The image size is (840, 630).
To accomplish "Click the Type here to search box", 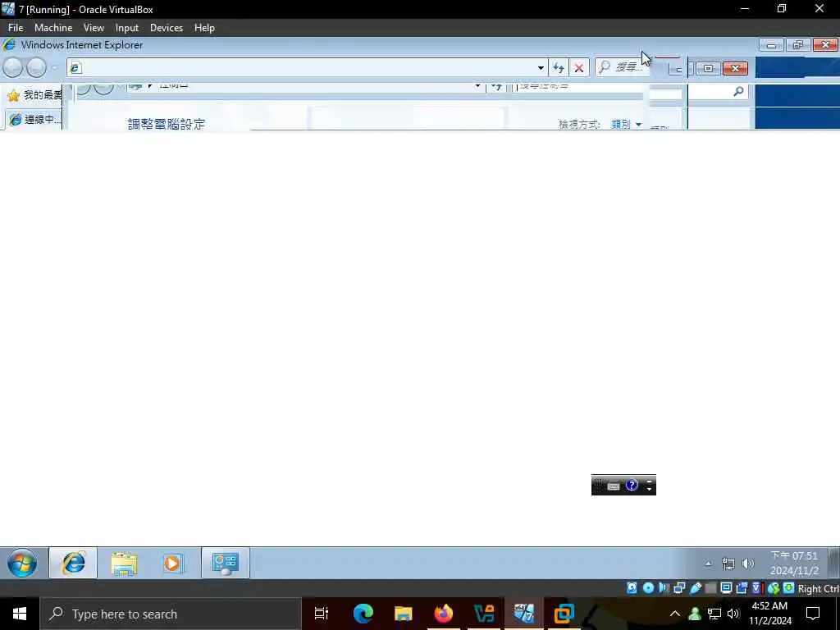I will coord(171,614).
